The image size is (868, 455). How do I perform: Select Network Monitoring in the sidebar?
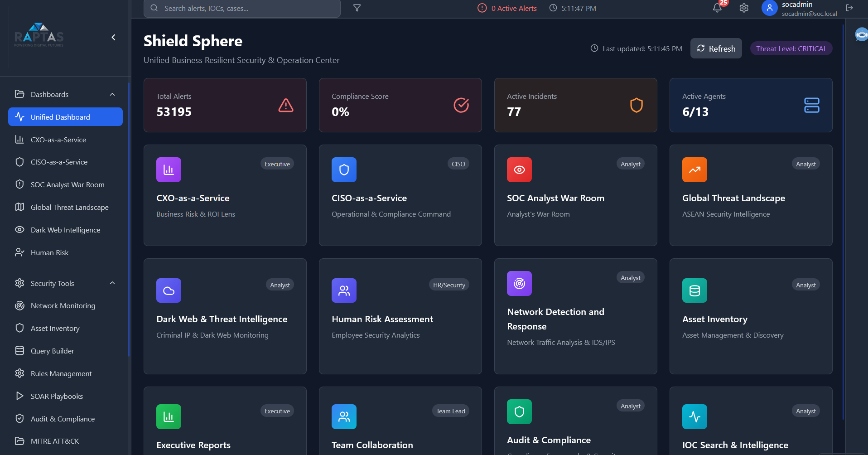pyautogui.click(x=63, y=305)
